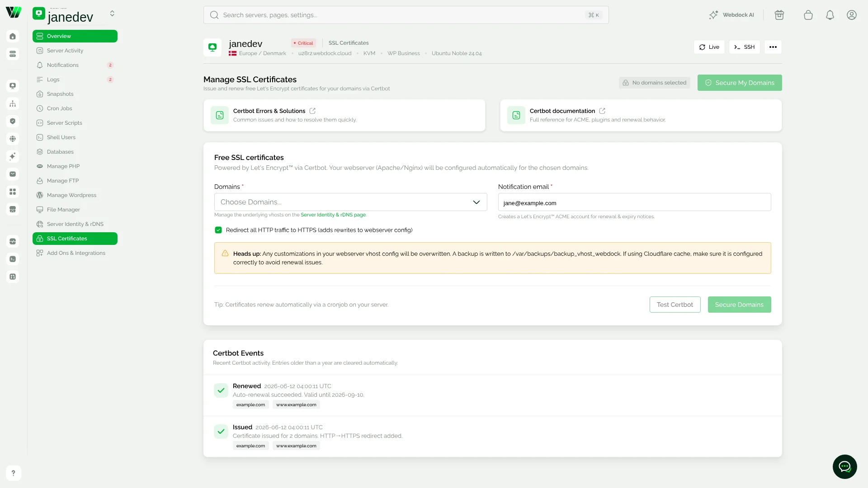Click the terminal icon in the icon rail
868x488 pixels.
13,259
